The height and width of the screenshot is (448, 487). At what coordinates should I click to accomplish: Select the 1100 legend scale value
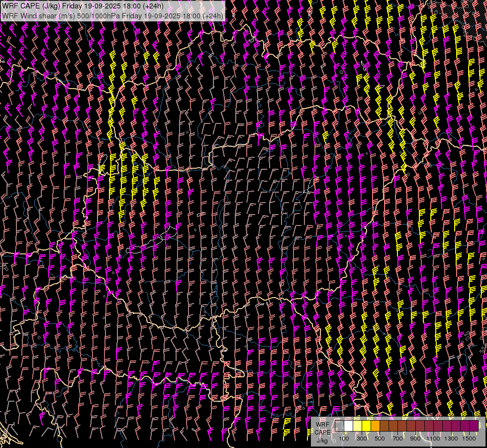click(433, 439)
